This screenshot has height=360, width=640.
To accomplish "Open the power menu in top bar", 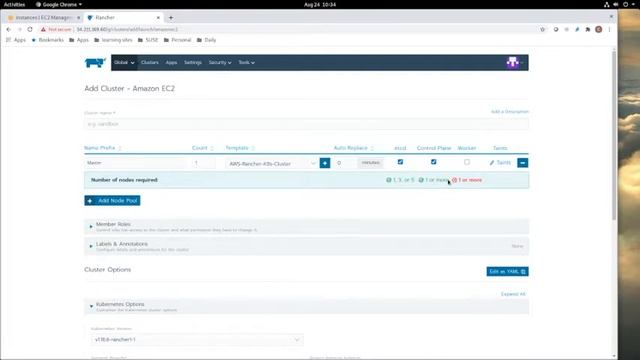I will point(626,4).
